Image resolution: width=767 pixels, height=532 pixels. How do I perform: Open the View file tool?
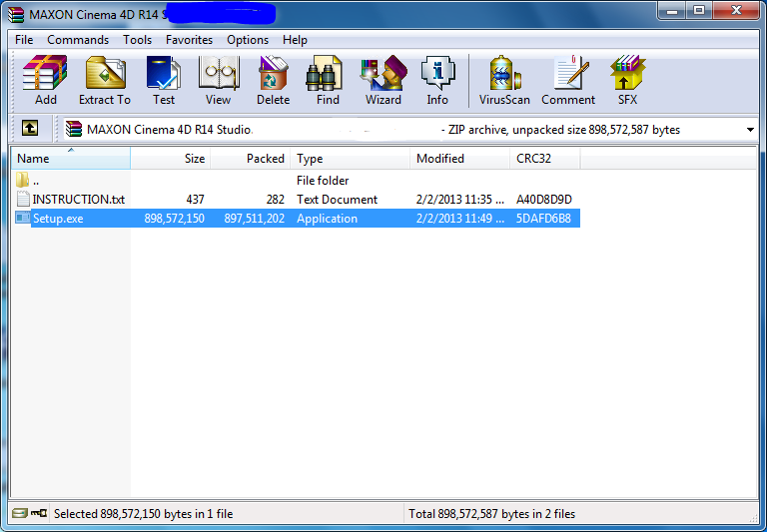click(219, 73)
